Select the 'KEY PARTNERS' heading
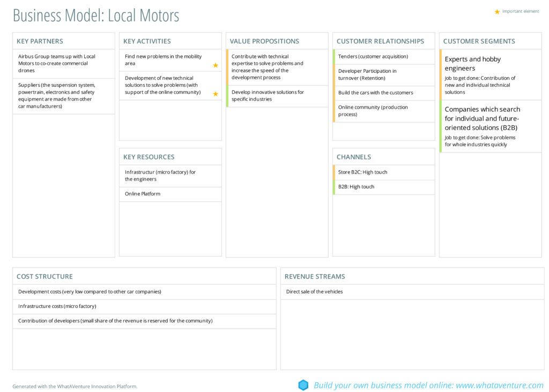The height and width of the screenshot is (392, 549). click(x=40, y=41)
